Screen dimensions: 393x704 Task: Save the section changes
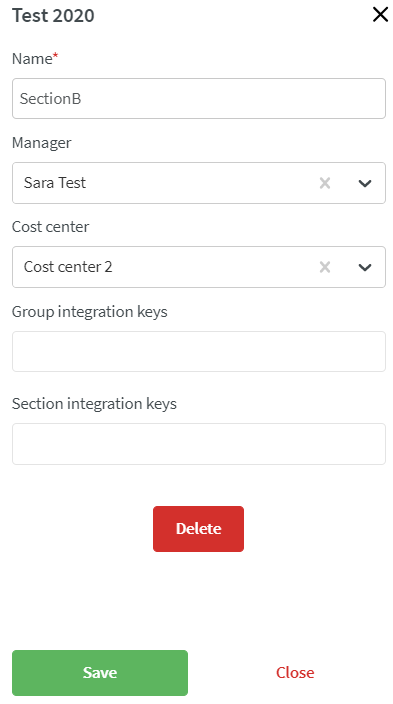click(x=100, y=673)
